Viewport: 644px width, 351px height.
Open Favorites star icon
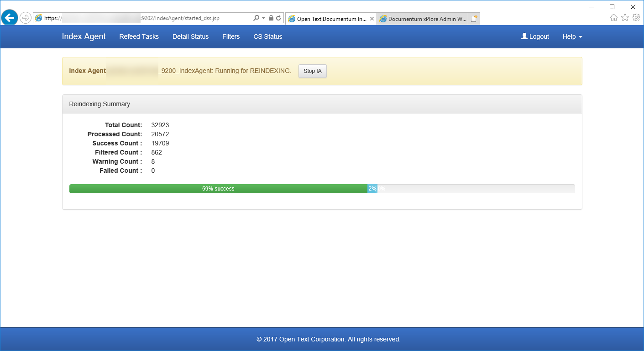click(x=625, y=18)
